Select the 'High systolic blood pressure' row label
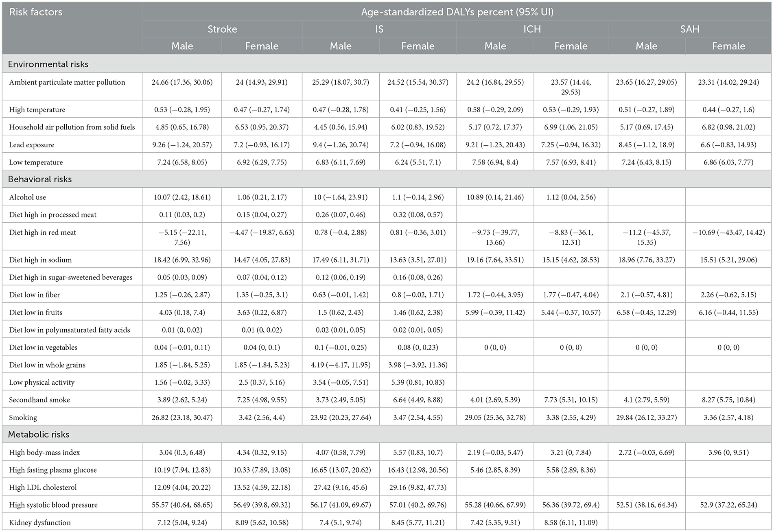The image size is (774, 532). 53,505
